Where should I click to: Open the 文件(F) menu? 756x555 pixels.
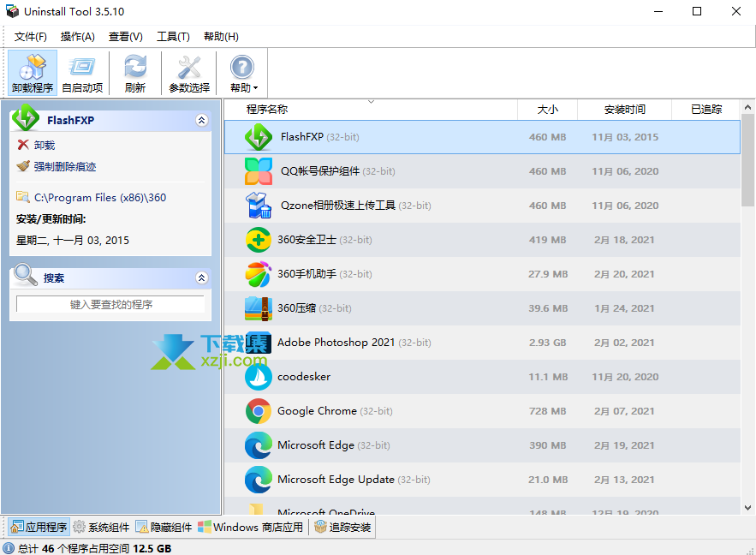pyautogui.click(x=30, y=37)
